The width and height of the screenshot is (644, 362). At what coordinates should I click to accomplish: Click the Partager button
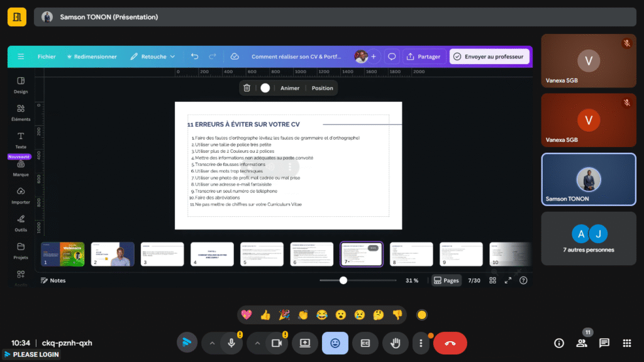point(423,57)
